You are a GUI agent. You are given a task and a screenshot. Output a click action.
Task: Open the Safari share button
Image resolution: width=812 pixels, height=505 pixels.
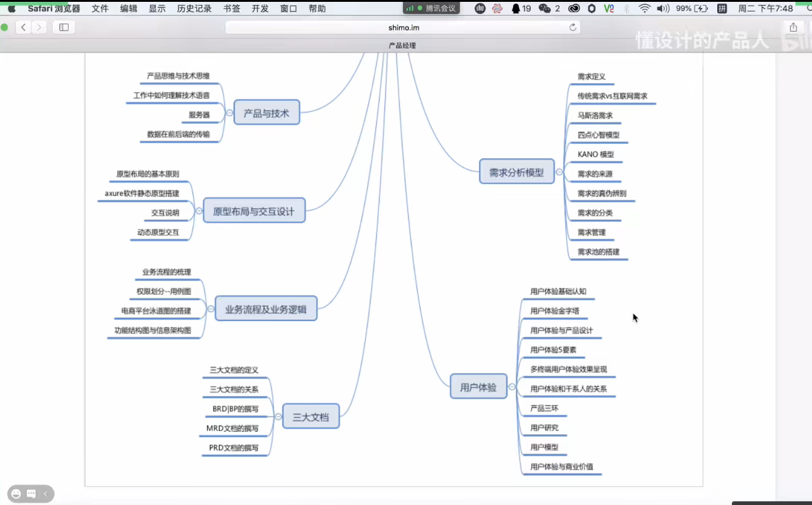(793, 27)
